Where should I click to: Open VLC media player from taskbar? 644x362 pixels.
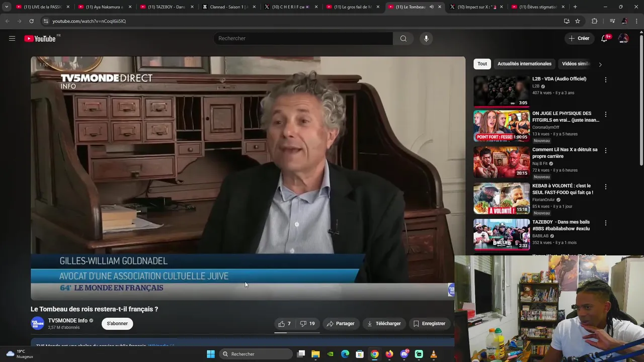coord(434,354)
